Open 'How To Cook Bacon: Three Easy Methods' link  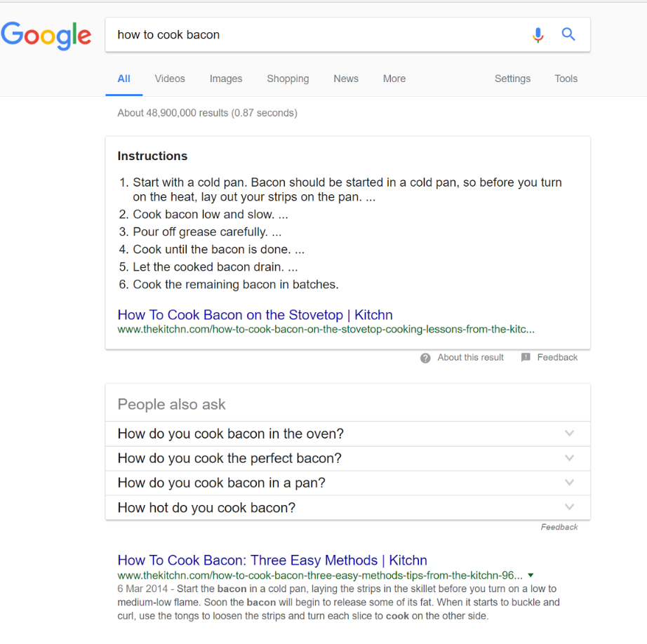point(272,561)
